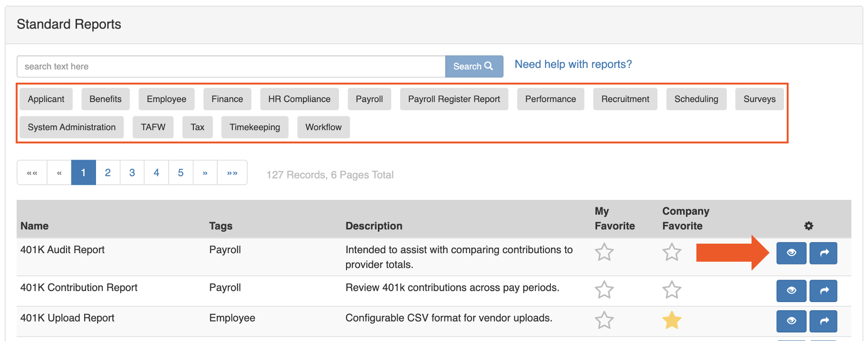Click share arrow for 401K Audit Report

pos(823,253)
